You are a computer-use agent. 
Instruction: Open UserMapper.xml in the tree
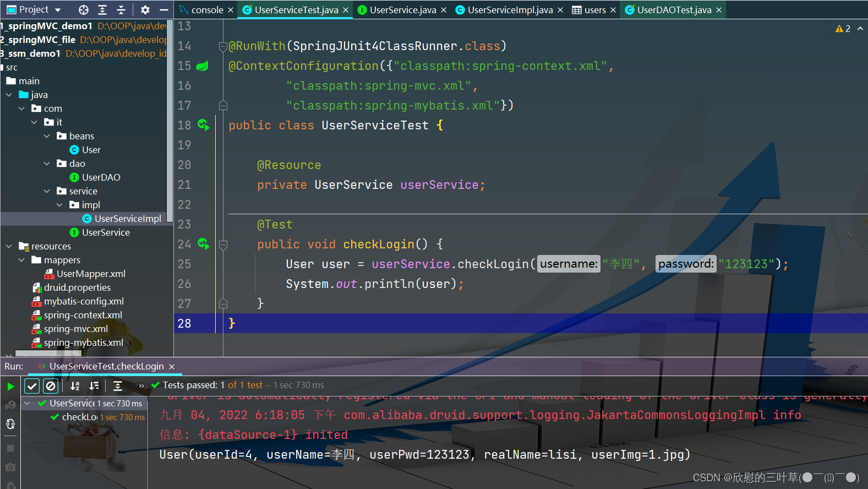coord(85,274)
